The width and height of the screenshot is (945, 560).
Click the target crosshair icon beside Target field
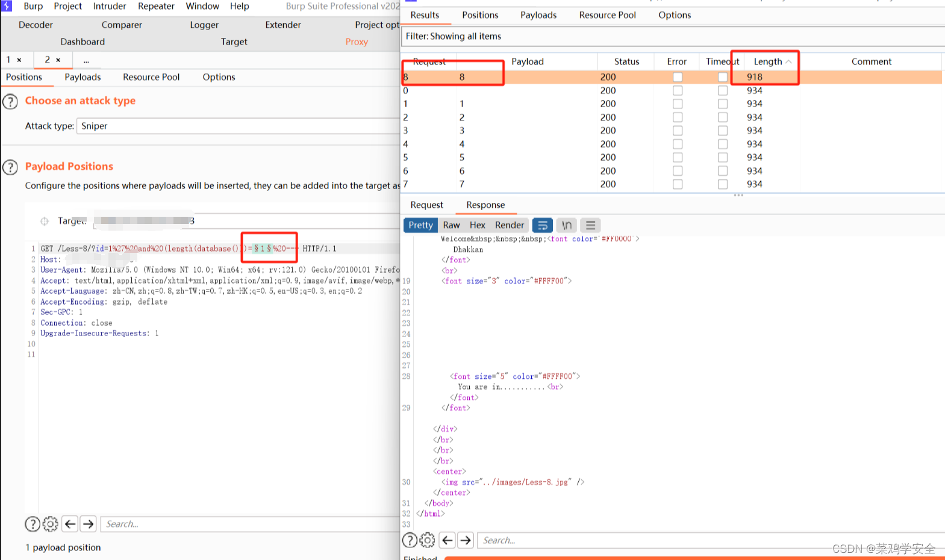pyautogui.click(x=45, y=221)
